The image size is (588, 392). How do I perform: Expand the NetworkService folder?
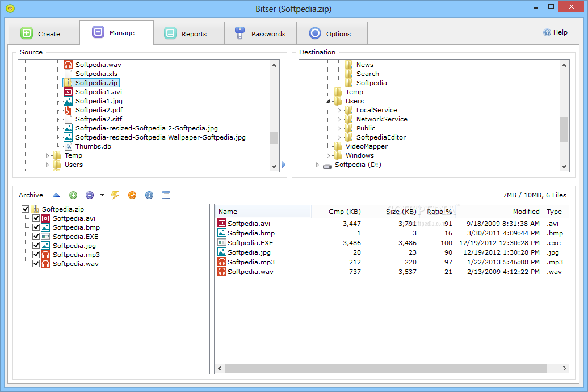pos(339,119)
